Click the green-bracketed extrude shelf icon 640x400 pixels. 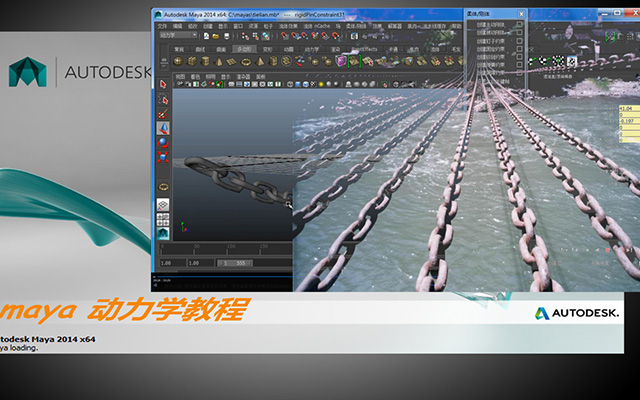tap(354, 60)
